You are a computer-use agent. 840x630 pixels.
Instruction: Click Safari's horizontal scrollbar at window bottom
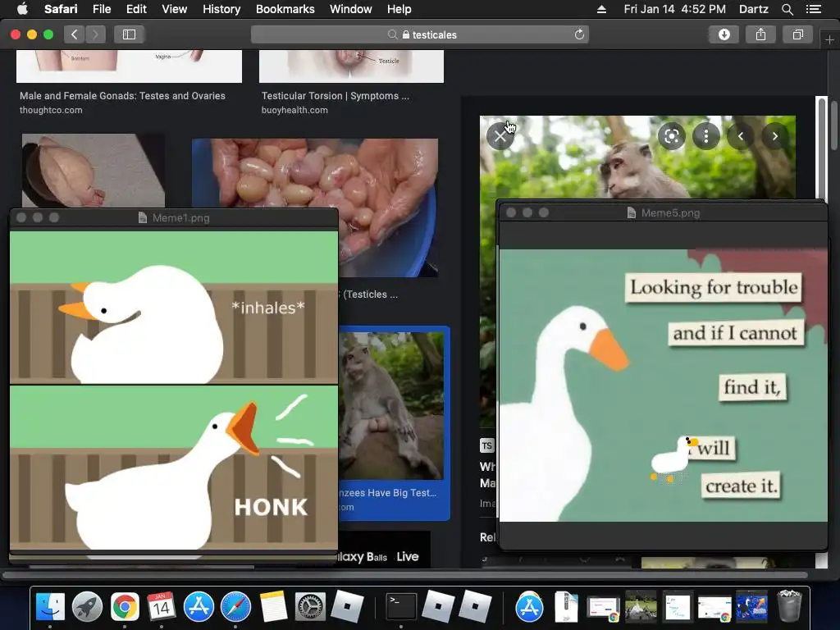[404, 576]
